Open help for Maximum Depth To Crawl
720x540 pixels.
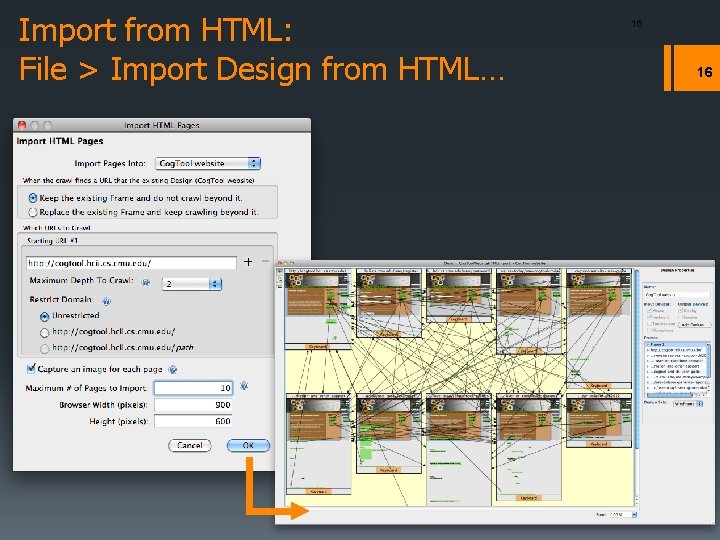[146, 281]
